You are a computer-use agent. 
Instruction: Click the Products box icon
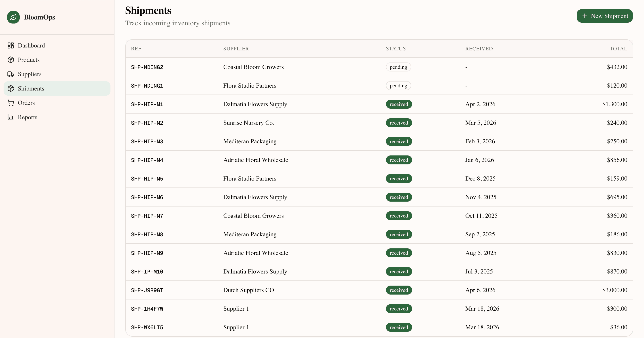pyautogui.click(x=11, y=60)
